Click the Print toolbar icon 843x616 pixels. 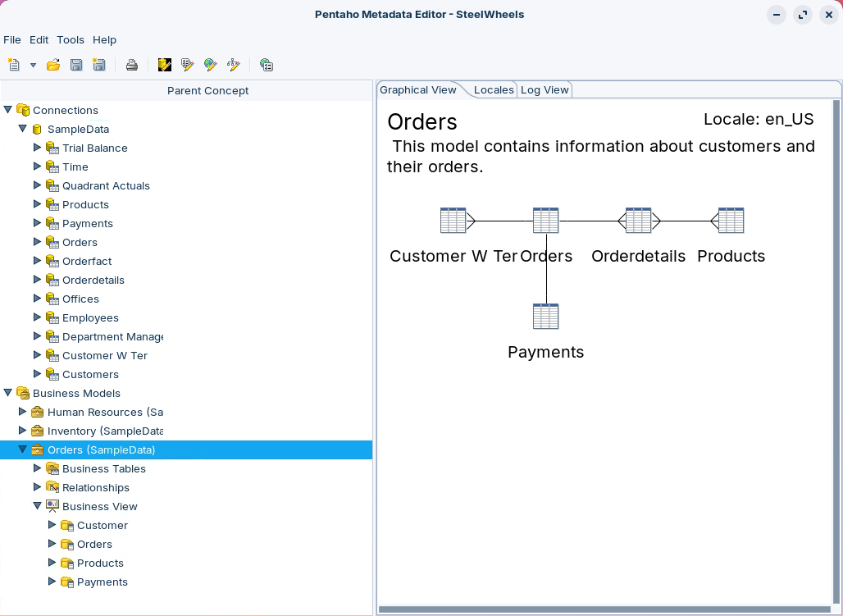132,65
